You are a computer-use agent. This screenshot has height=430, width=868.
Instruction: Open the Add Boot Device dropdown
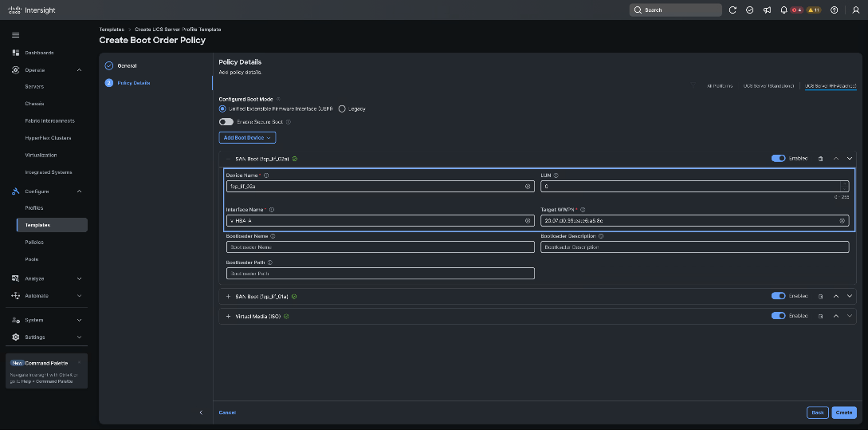tap(247, 137)
